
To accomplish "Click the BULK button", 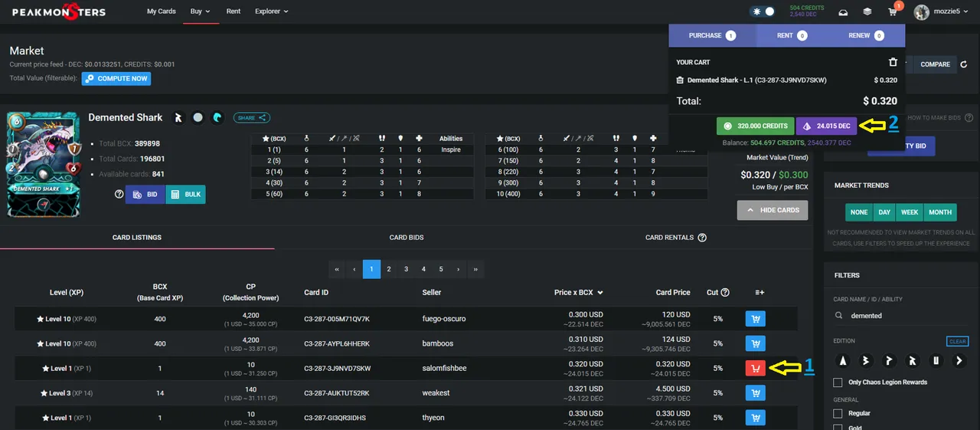I will 185,195.
